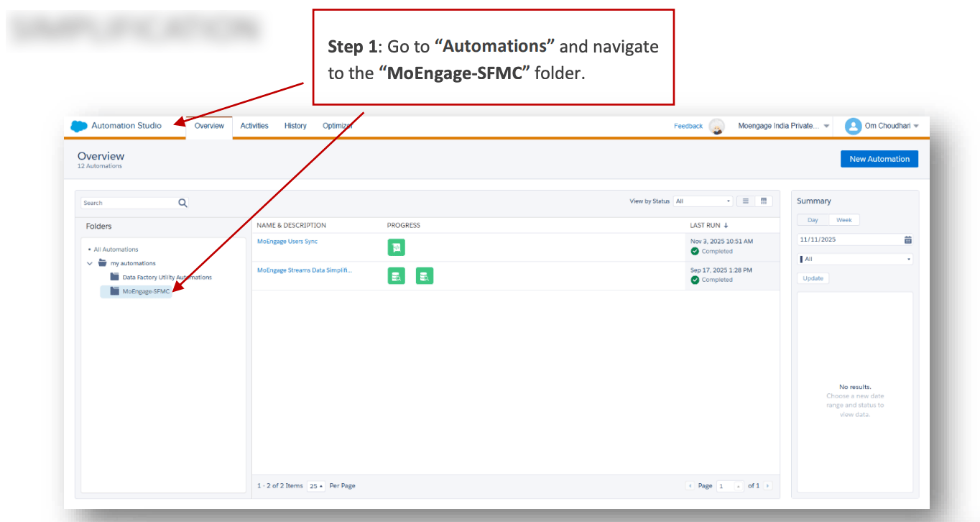Click the No results. message
Viewport: 980px width, 522px height.
tap(855, 387)
